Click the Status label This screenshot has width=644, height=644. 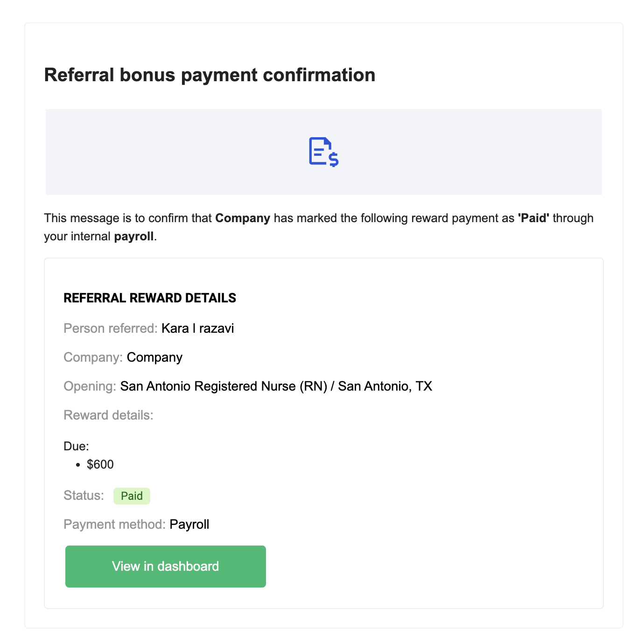[84, 496]
